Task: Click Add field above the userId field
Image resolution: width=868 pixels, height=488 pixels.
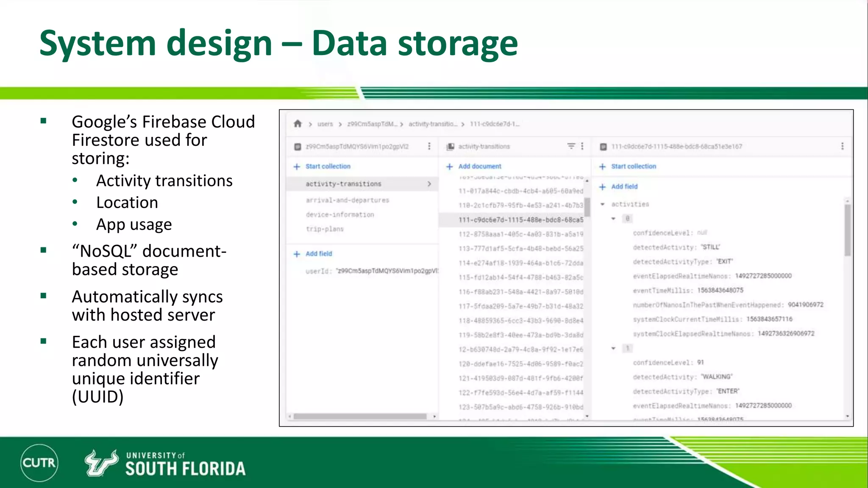Action: [x=313, y=254]
